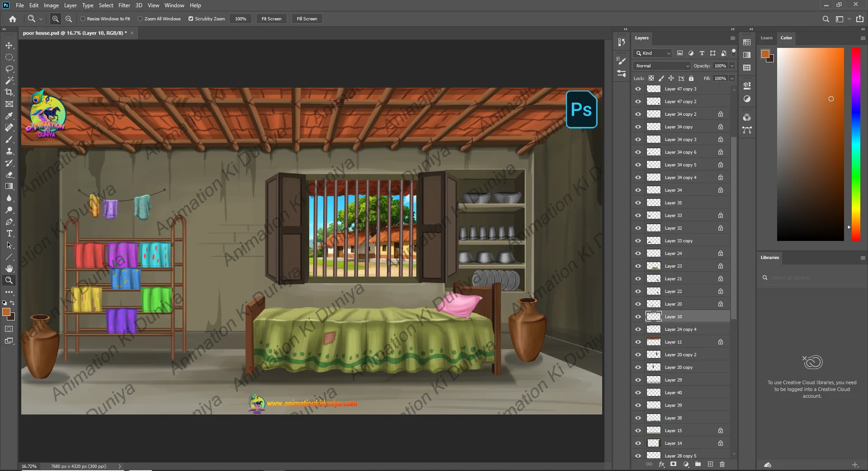Viewport: 868px width, 471px height.
Task: Click the Fit Screen button
Action: (271, 19)
